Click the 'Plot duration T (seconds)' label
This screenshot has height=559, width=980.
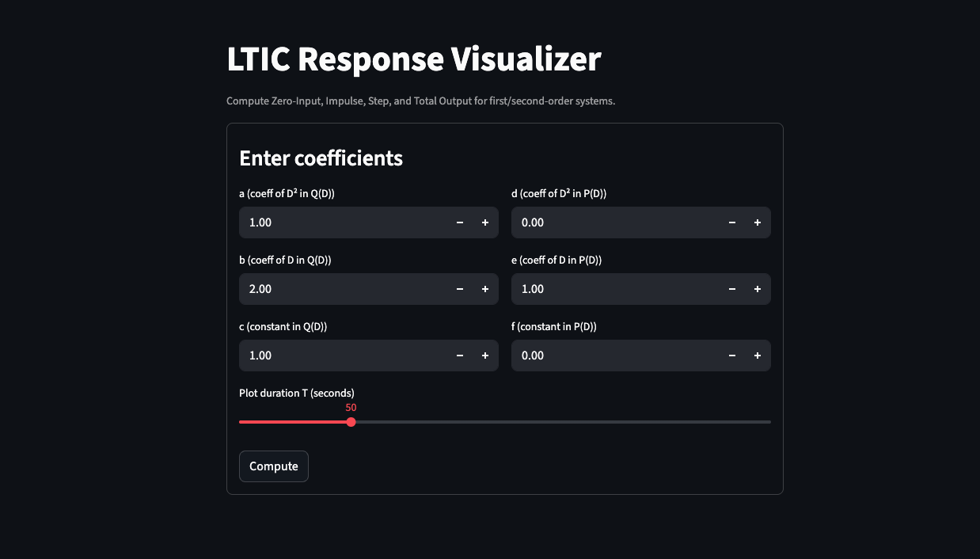297,393
